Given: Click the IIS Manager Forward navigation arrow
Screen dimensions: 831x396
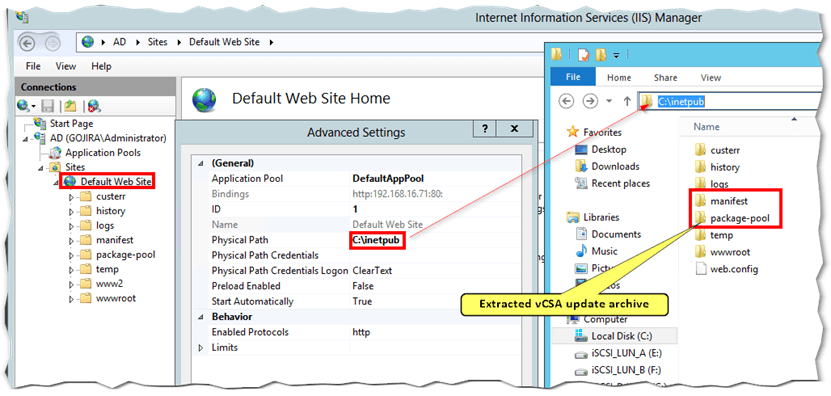Looking at the screenshot, I should (x=53, y=42).
